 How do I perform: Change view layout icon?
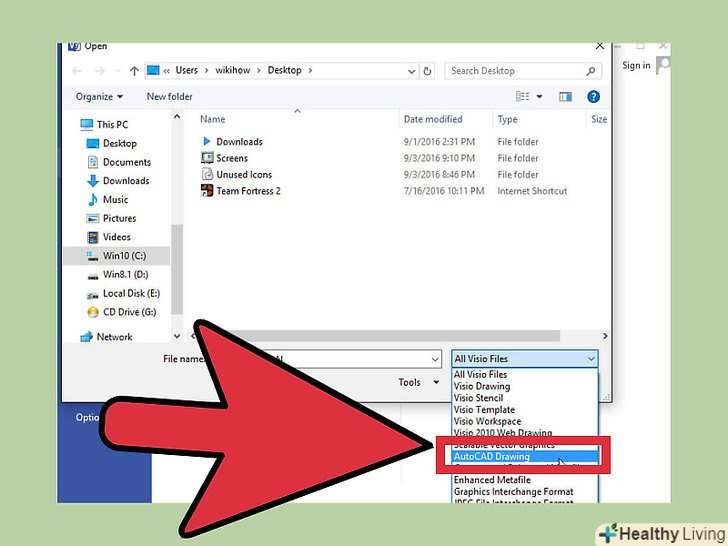tap(522, 96)
